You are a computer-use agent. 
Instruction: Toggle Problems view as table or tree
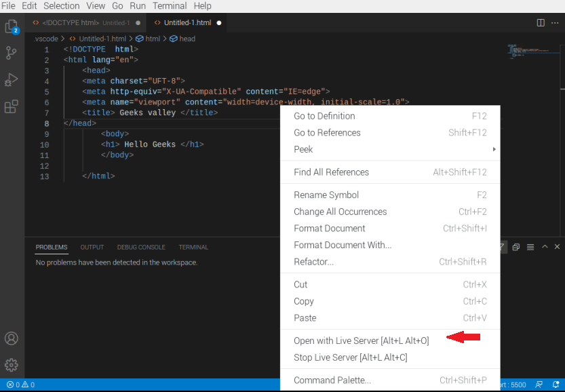[x=530, y=248]
